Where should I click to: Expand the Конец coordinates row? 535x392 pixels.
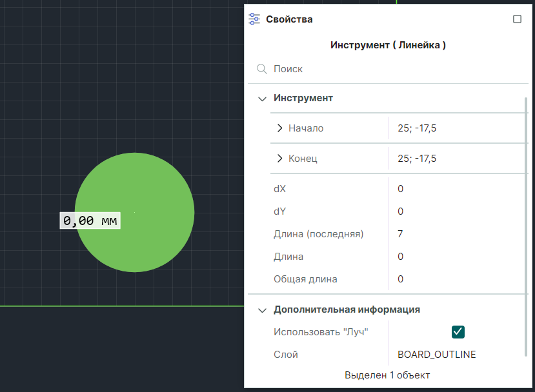[x=279, y=159]
